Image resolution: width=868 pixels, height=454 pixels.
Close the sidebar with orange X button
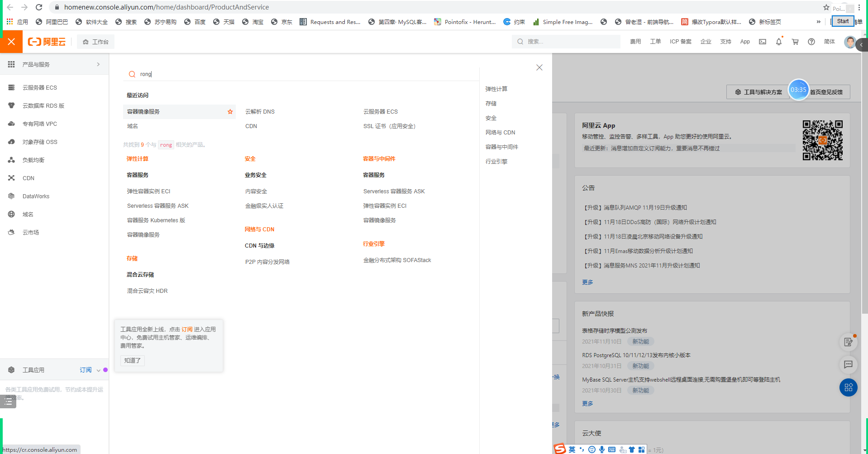11,42
